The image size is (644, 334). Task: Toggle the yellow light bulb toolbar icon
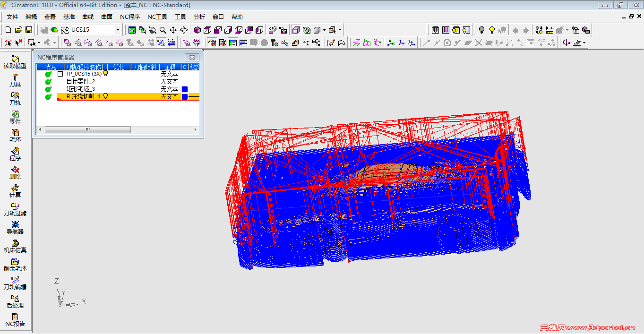tap(492, 30)
